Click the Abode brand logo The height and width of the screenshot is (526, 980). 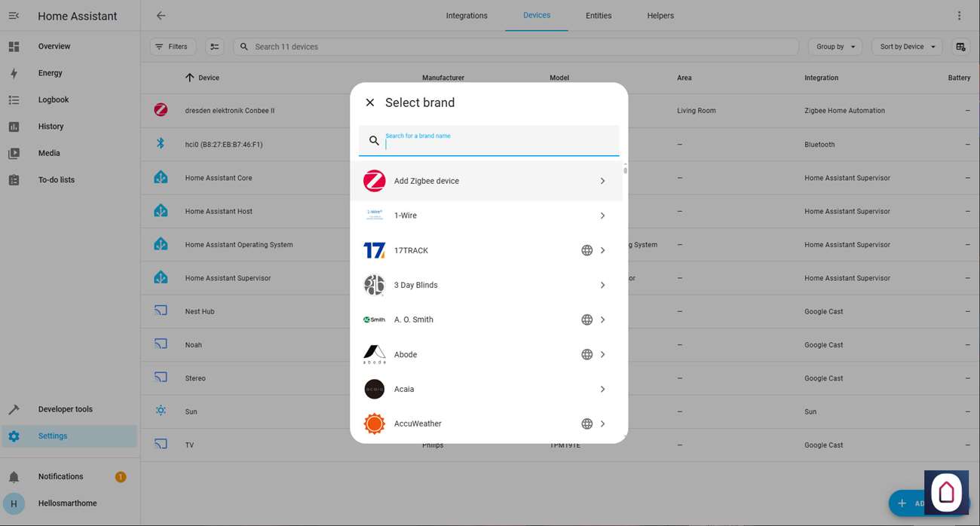374,354
